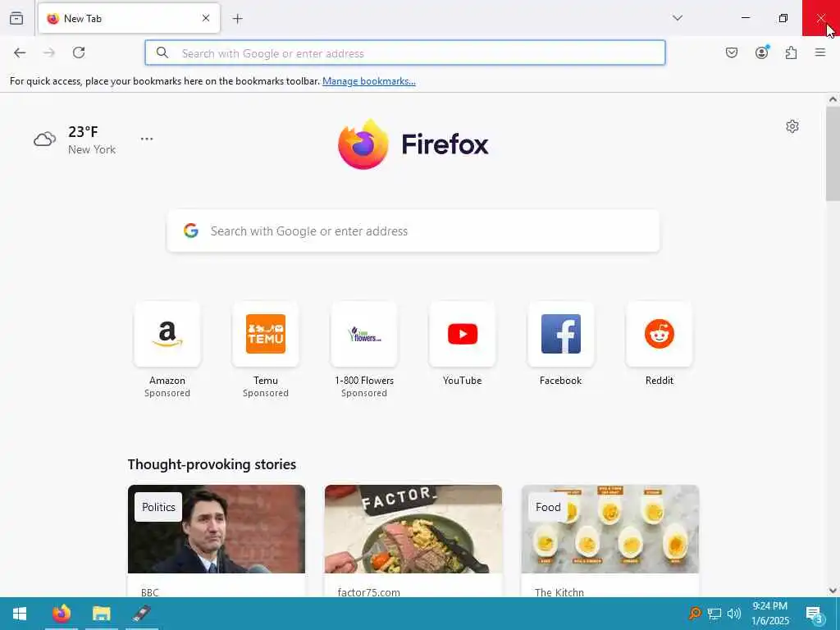This screenshot has height=630, width=840.
Task: Click the Politics tag on the BBC story
Action: (158, 507)
